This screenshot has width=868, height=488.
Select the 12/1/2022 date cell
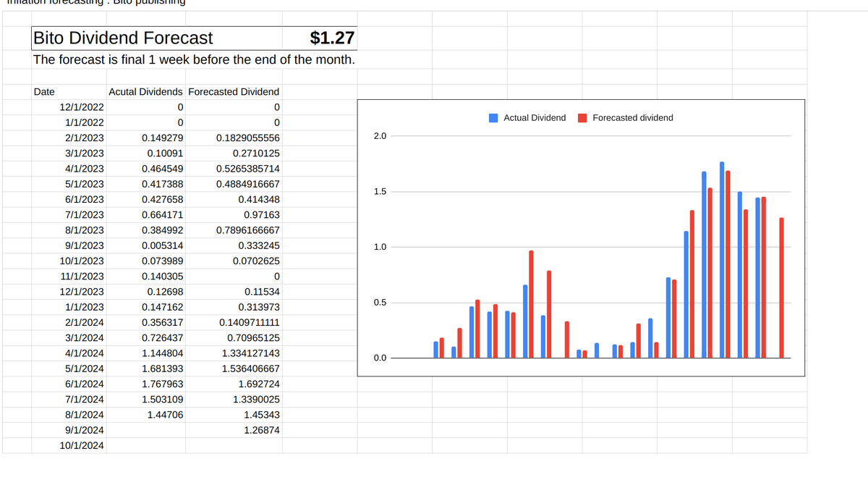tap(68, 107)
